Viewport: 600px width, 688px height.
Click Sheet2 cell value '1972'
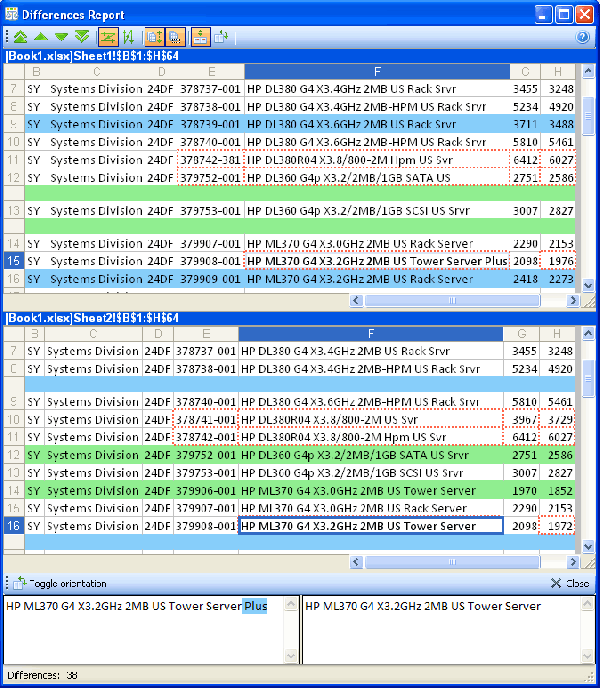[557, 526]
